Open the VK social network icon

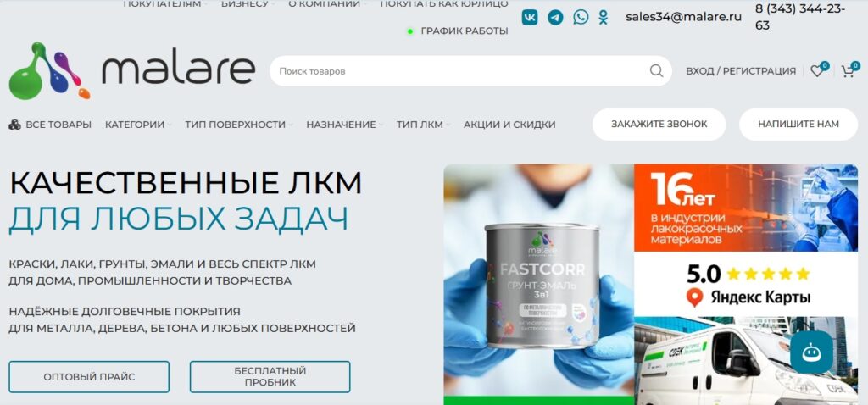530,17
